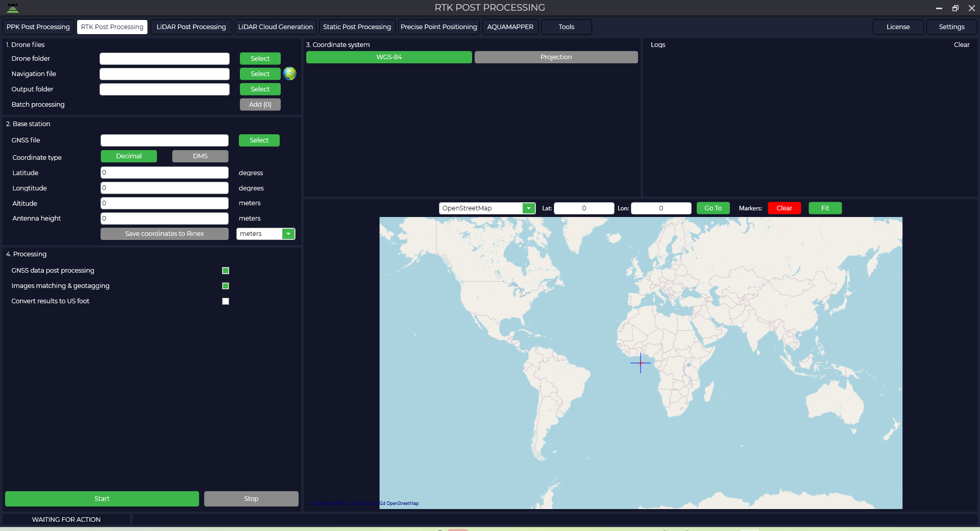Click the Stop button
Viewport: 980px width, 531px height.
point(251,499)
